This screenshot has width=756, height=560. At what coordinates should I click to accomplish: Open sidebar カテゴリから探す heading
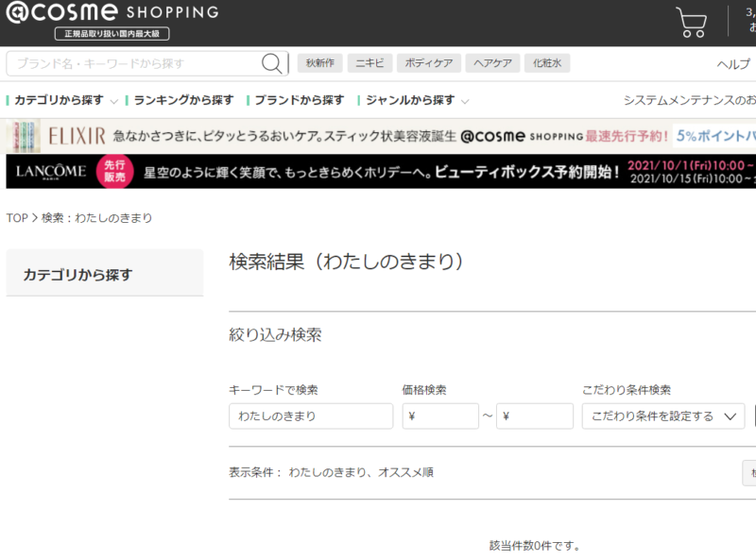coord(105,273)
